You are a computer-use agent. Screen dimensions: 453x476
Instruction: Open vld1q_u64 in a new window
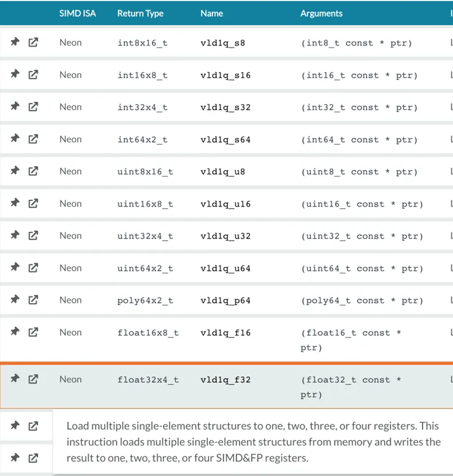(33, 268)
